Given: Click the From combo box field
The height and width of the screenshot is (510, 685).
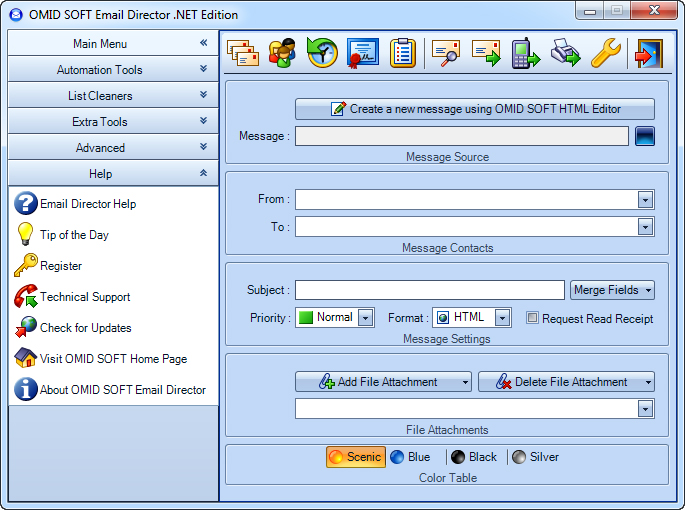Looking at the screenshot, I should pos(475,200).
